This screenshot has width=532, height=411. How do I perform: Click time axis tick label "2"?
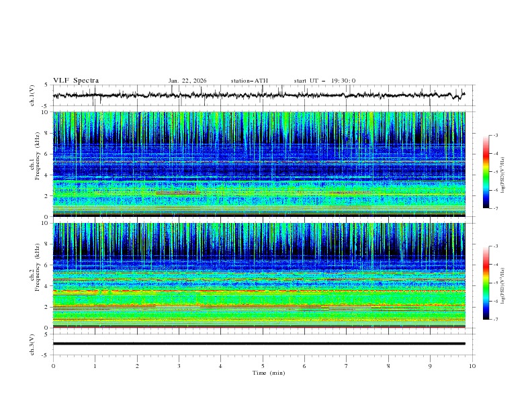click(x=137, y=366)
